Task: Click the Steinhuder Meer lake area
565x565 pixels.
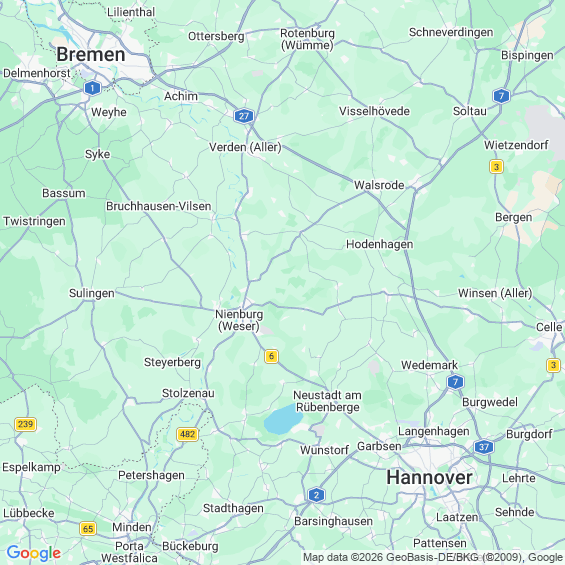Action: [x=283, y=419]
